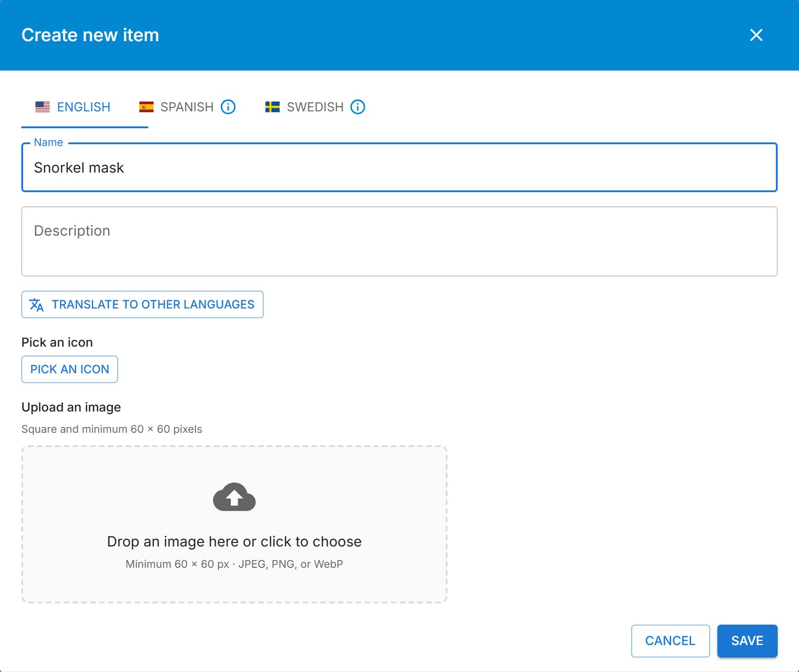Open the Swedish language tab
This screenshot has width=799, height=672.
315,107
